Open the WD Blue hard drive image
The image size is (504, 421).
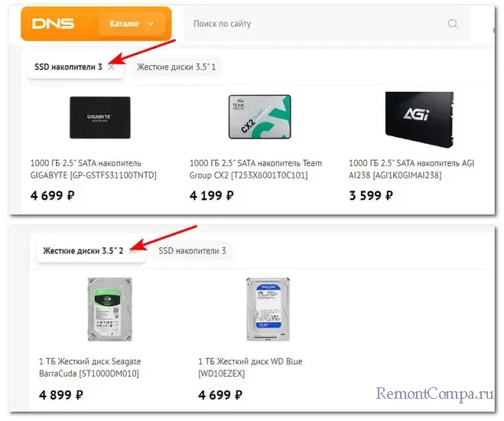point(268,309)
